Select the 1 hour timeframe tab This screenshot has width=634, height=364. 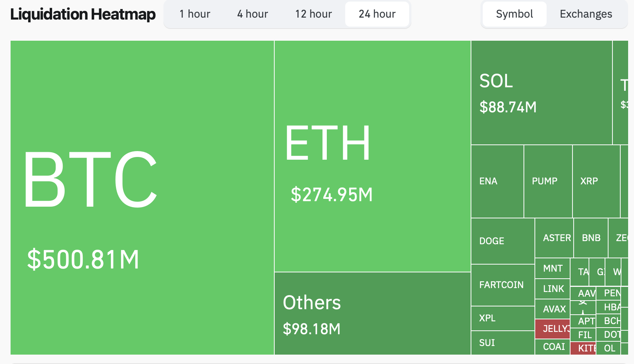tap(195, 14)
